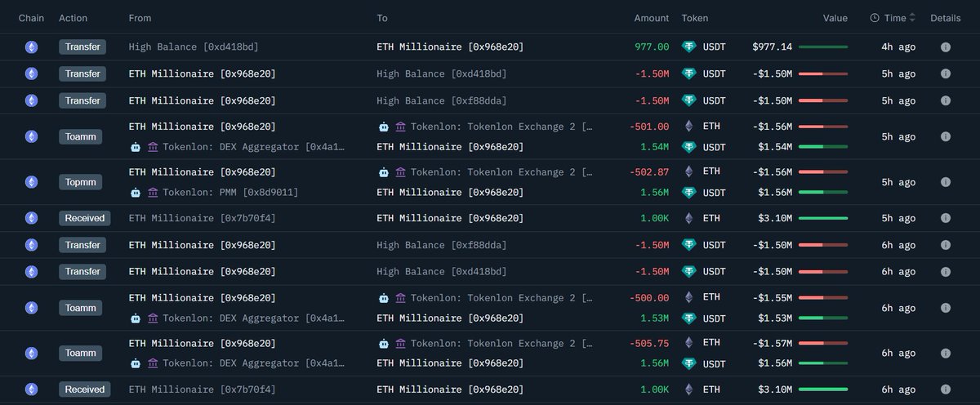
Task: Click the Ethereum chain icon on the Topmm row
Action: coord(31,182)
